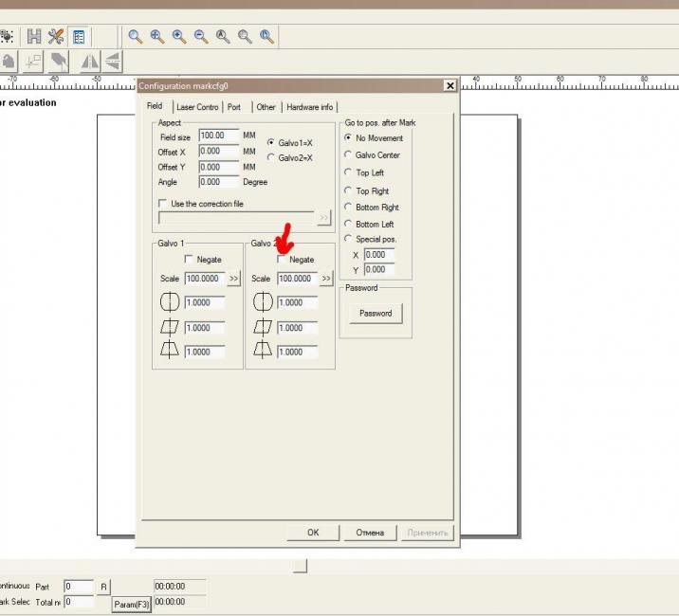The width and height of the screenshot is (679, 616).
Task: Enable the Galvo 1 Negate checkbox
Action: pos(189,260)
